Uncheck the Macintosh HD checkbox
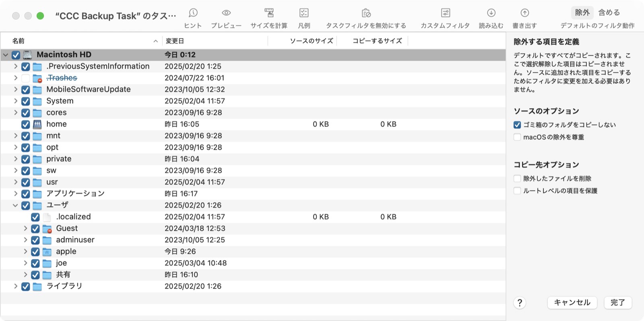Viewport: 644px width, 321px height. pyautogui.click(x=16, y=55)
